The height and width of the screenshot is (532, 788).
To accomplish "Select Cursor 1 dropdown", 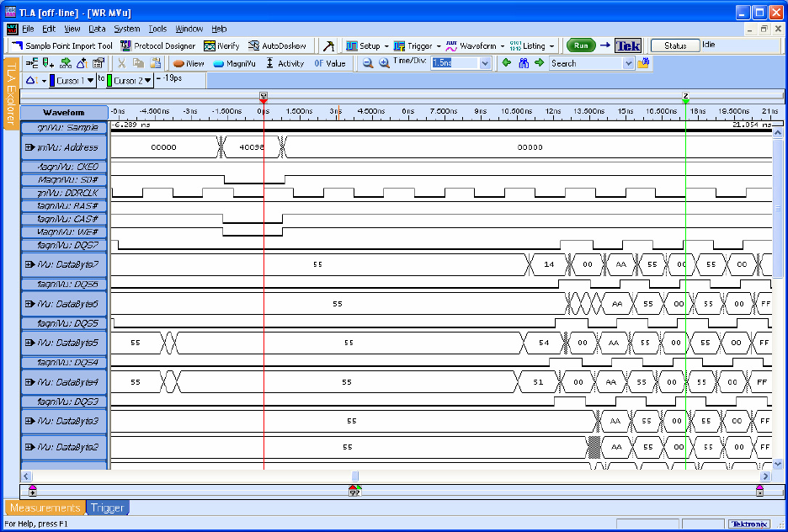I will point(72,80).
